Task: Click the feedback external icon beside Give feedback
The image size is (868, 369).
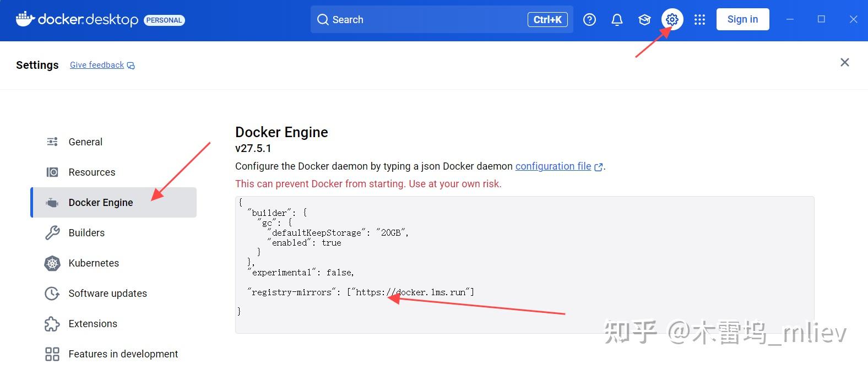Action: point(131,66)
